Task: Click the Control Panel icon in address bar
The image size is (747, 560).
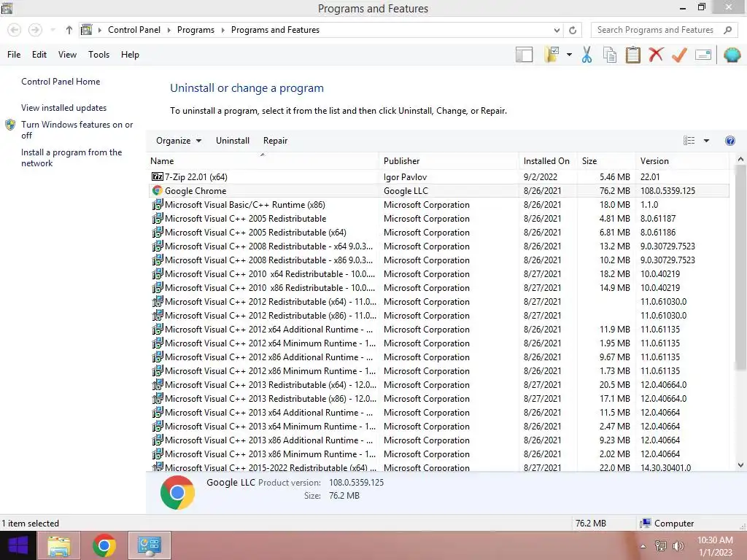Action: coord(86,30)
